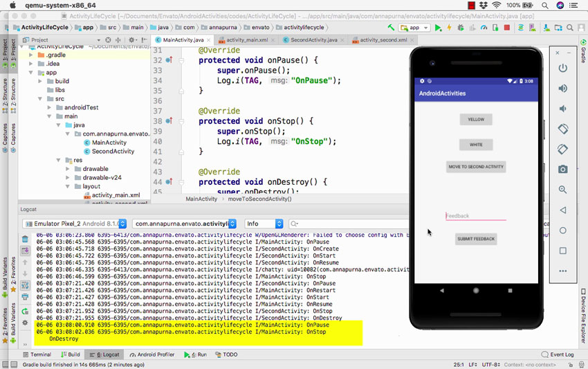588x369 pixels.
Task: Tap the WHITE button in emulator
Action: tap(476, 145)
